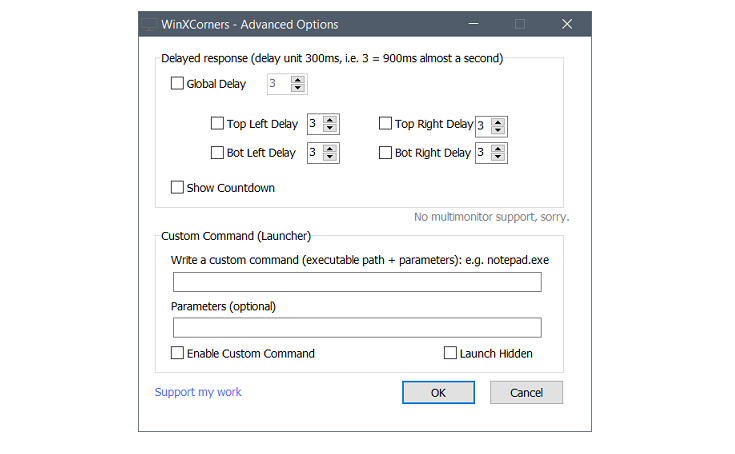Viewport: 735px width, 454px height.
Task: Enable Bot Right Delay checkbox
Action: coord(386,153)
